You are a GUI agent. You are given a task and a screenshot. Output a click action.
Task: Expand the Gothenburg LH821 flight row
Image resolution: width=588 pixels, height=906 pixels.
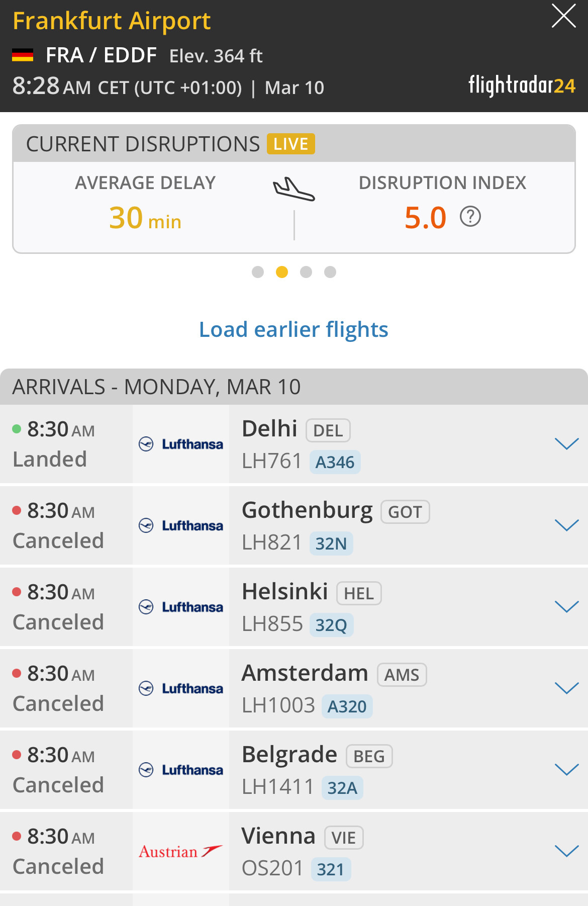(x=566, y=525)
